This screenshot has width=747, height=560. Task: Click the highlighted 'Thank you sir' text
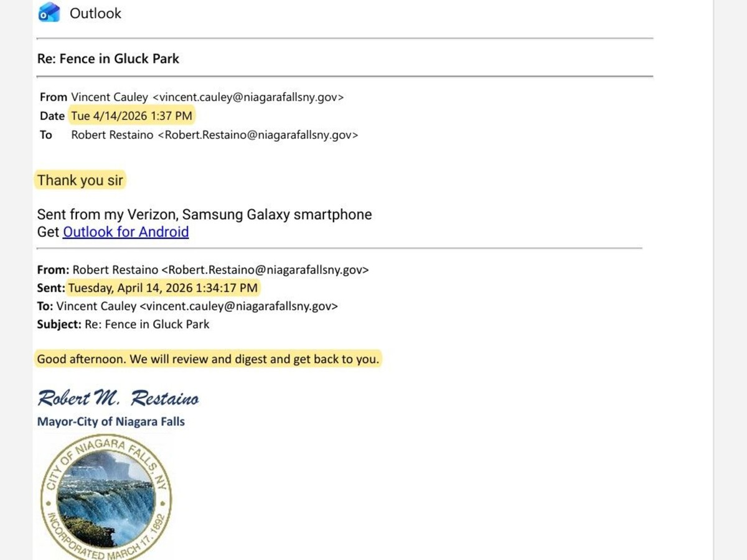(80, 180)
